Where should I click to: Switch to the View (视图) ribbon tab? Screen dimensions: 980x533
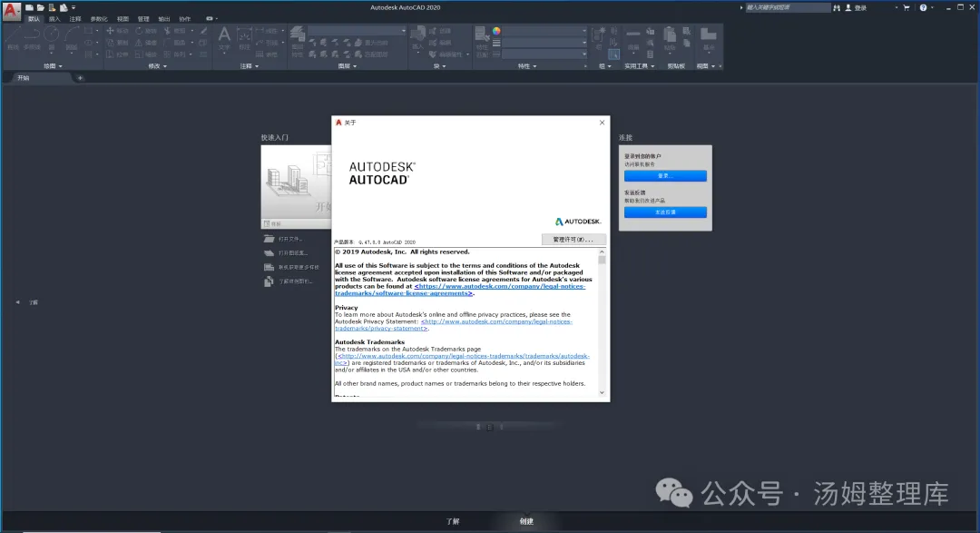point(122,19)
